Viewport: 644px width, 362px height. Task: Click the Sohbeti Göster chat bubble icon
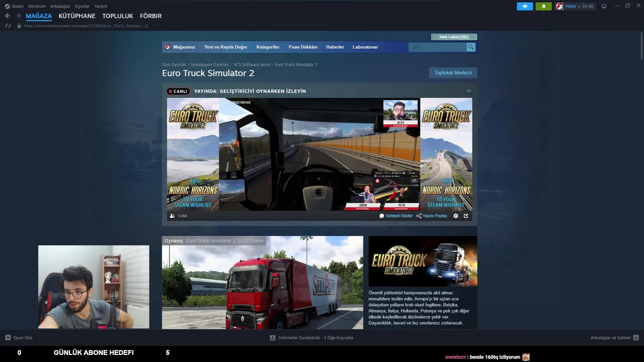382,216
